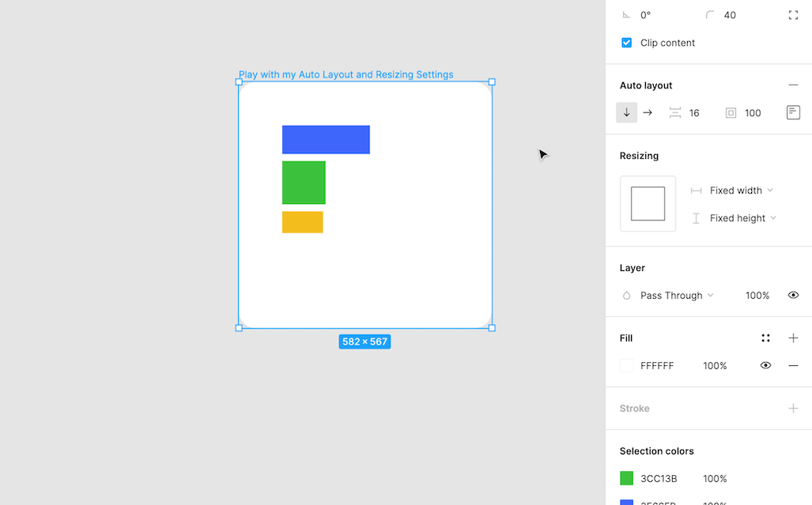Click the top-right frame resize handle

pos(492,81)
